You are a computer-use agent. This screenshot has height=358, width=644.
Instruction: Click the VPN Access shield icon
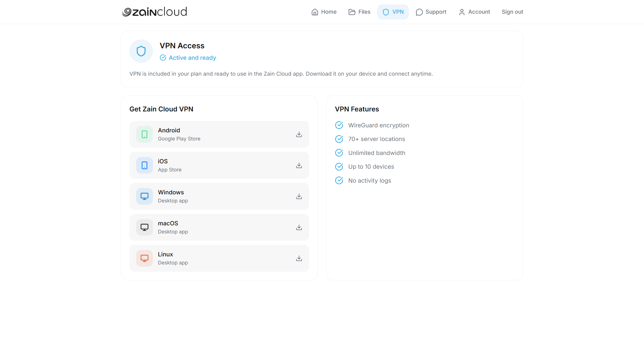pos(141,51)
